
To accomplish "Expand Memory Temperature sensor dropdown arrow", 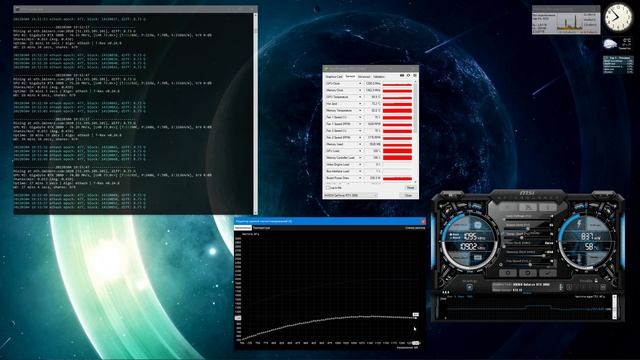I will pos(360,111).
